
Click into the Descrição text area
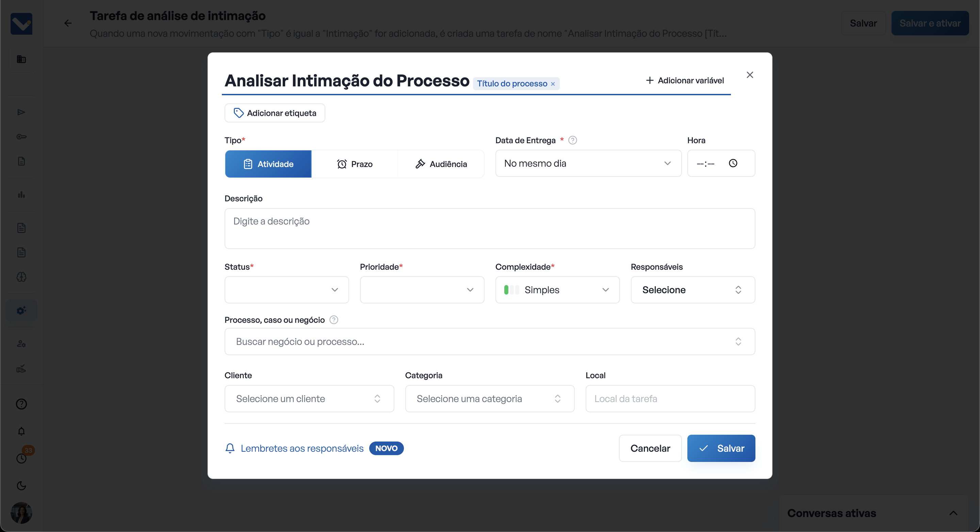pos(489,228)
